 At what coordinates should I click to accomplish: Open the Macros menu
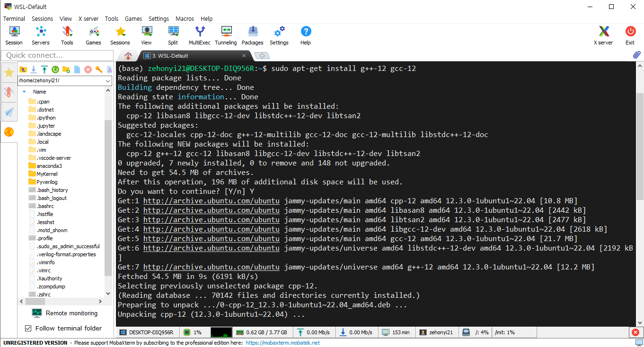pyautogui.click(x=185, y=19)
